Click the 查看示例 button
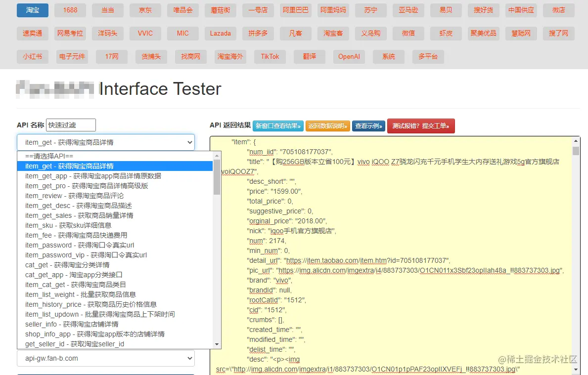 click(368, 126)
